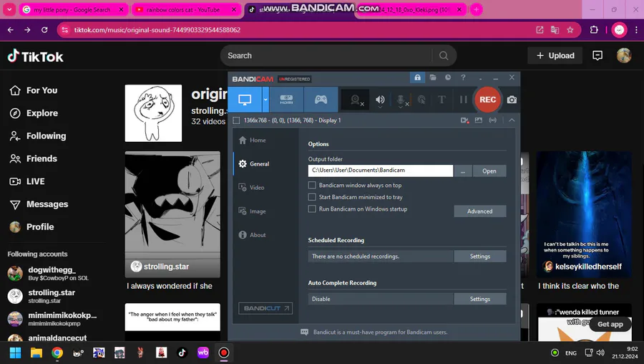Open the Windows Start menu

coord(15,353)
